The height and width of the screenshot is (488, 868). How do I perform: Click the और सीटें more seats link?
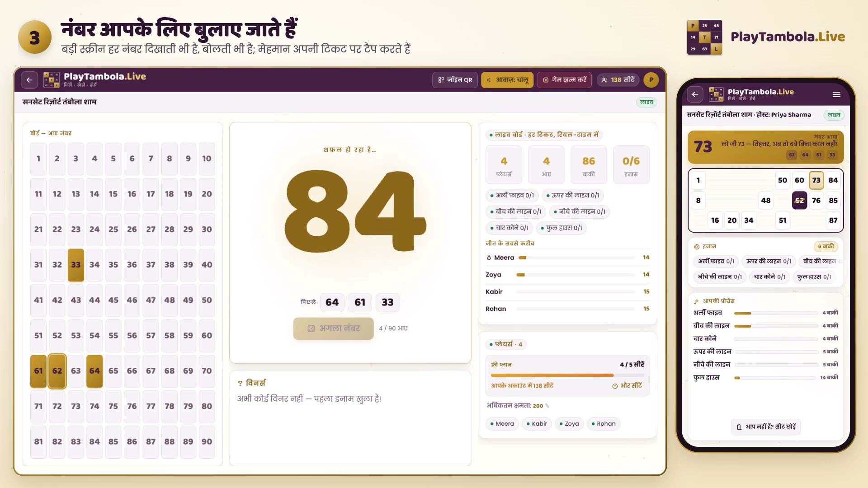click(627, 386)
